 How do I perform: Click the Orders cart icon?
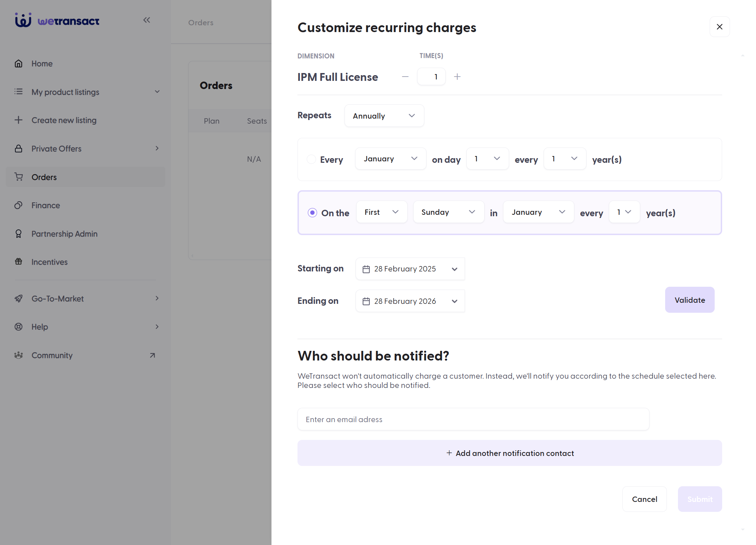tap(19, 177)
